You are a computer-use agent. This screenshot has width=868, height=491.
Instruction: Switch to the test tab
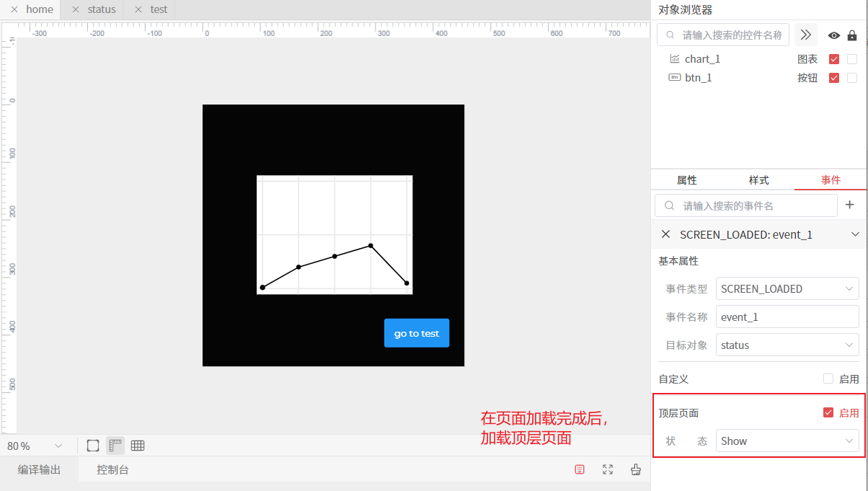(159, 9)
